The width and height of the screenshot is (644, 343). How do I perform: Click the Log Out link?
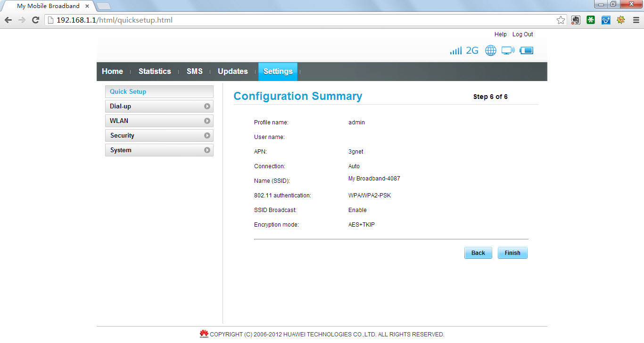point(522,34)
